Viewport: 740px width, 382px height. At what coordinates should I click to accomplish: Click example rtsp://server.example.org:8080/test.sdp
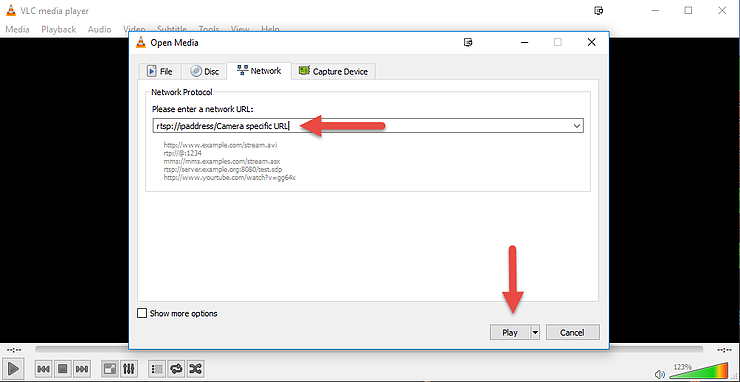[x=223, y=170]
